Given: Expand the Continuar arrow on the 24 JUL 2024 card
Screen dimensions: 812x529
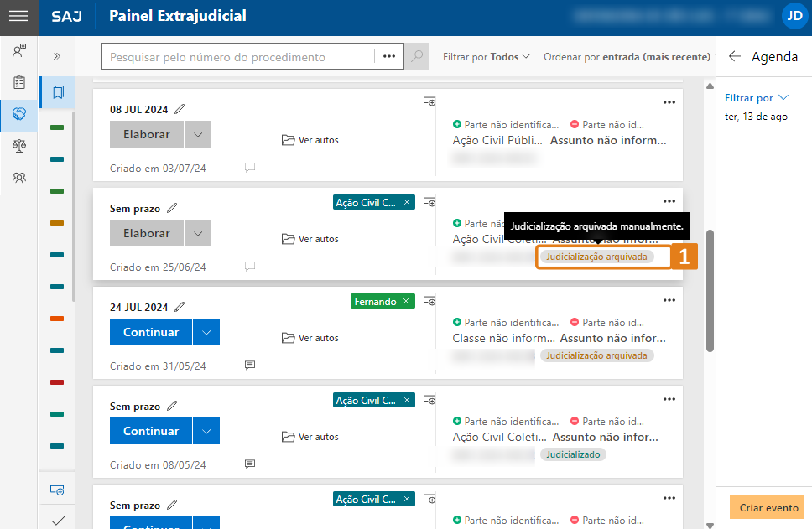Looking at the screenshot, I should (206, 332).
